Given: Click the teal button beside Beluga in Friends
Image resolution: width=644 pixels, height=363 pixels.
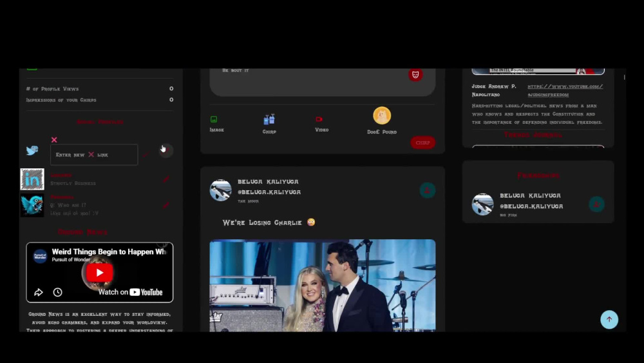Looking at the screenshot, I should click(x=596, y=204).
